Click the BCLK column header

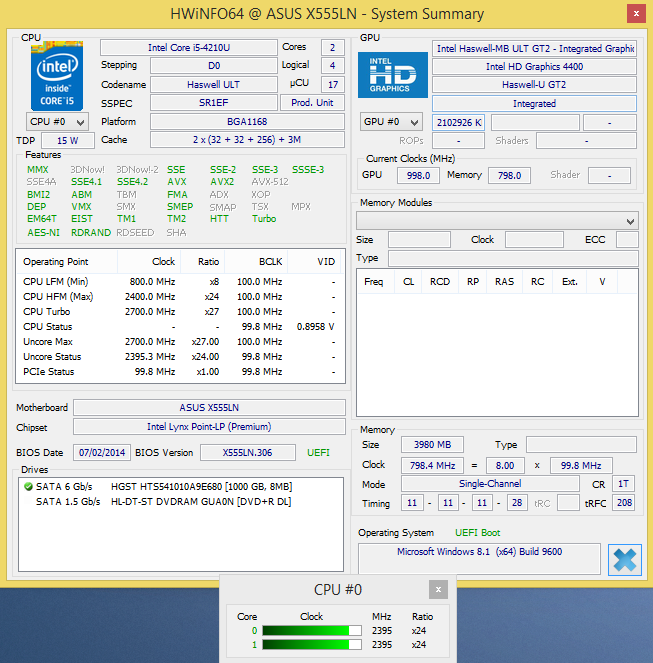tap(256, 262)
